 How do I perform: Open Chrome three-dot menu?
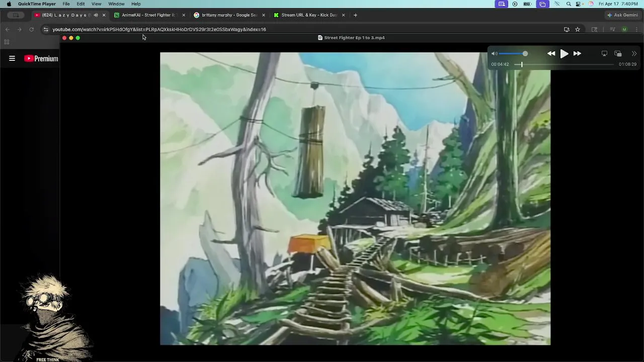pyautogui.click(x=636, y=29)
